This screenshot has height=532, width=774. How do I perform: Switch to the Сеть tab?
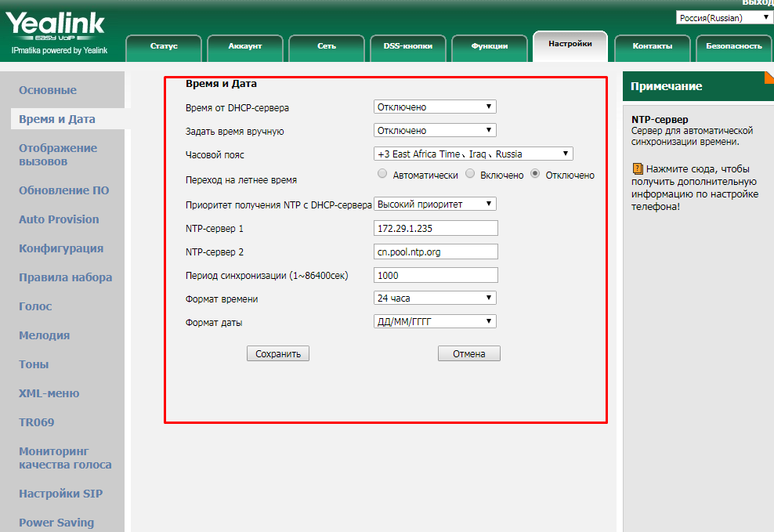(x=327, y=48)
